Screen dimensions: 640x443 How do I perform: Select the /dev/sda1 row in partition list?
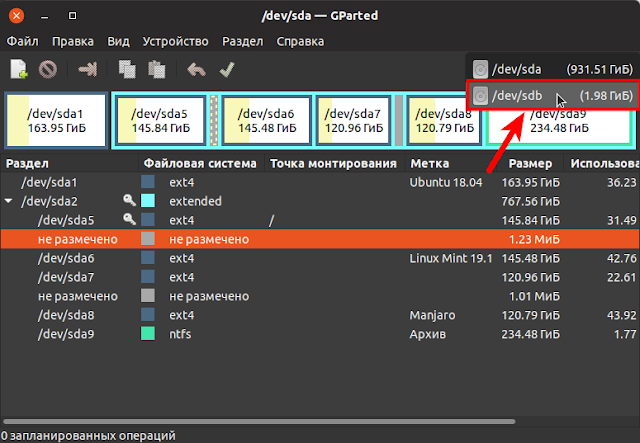[320, 182]
